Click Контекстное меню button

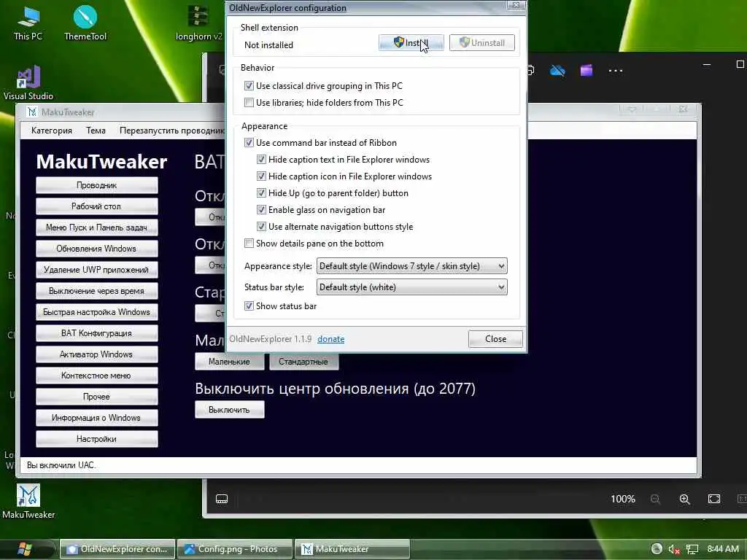97,376
